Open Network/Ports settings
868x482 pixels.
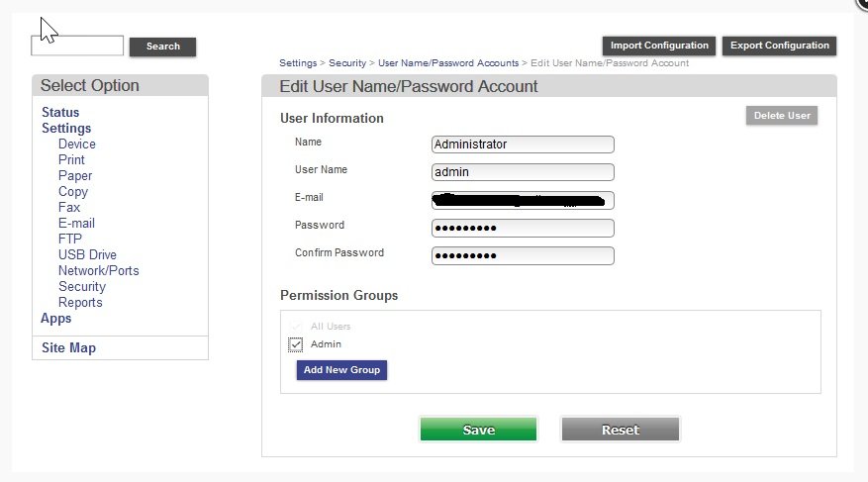coord(98,271)
